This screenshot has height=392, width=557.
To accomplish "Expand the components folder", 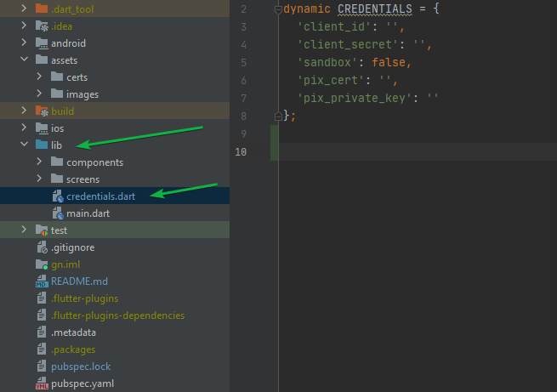I will point(39,162).
